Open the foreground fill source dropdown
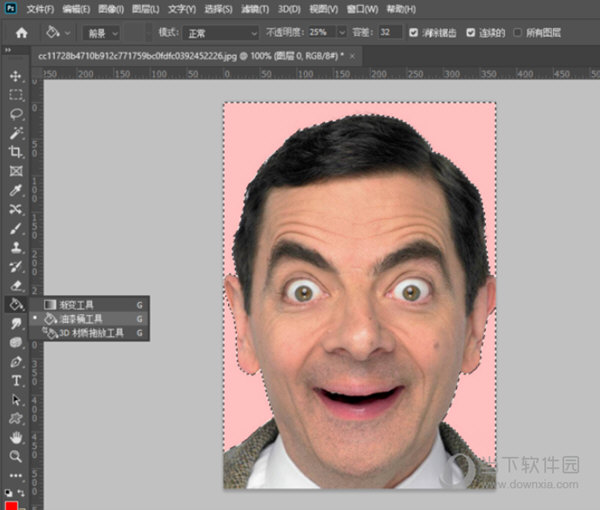Viewport: 600px width, 510px height. point(101,33)
